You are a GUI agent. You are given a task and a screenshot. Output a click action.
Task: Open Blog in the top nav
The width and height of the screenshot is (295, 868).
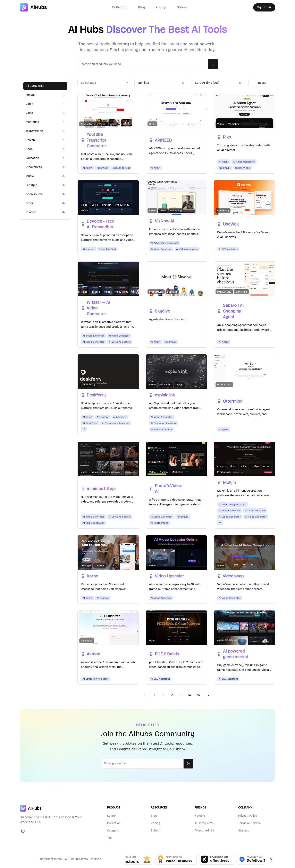click(x=141, y=7)
